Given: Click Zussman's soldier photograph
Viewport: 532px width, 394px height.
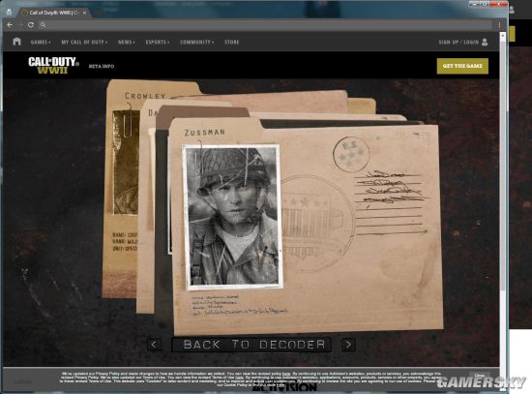Looking at the screenshot, I should pos(233,217).
